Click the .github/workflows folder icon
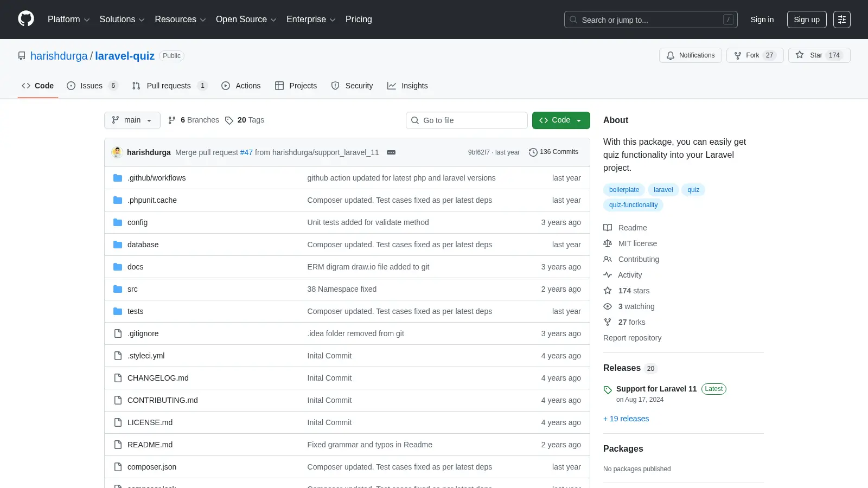 click(118, 178)
